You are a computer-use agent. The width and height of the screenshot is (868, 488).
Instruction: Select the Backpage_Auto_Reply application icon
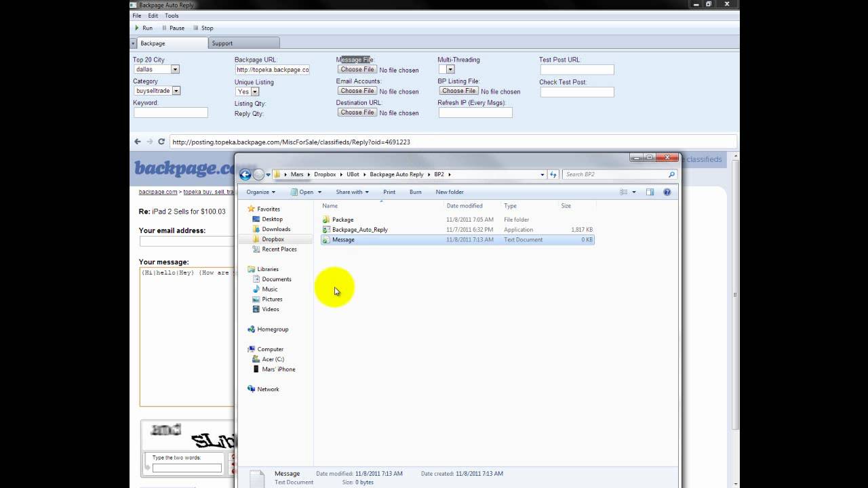pyautogui.click(x=326, y=230)
